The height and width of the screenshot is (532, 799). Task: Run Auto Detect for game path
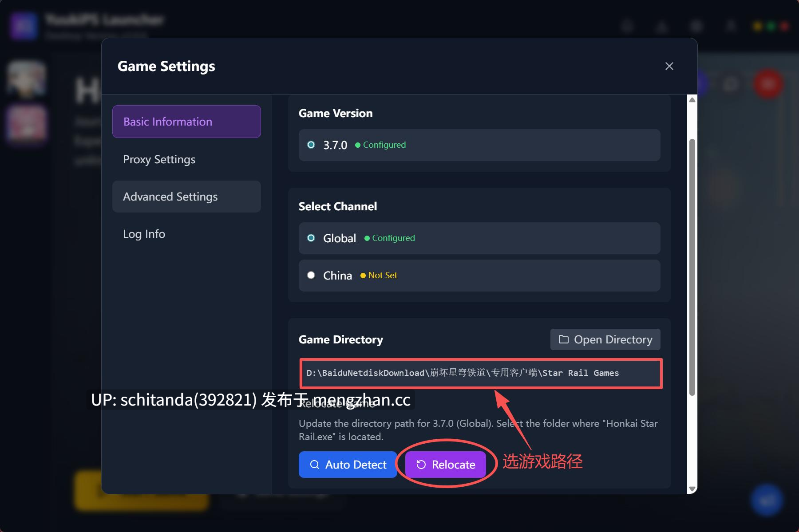[348, 465]
